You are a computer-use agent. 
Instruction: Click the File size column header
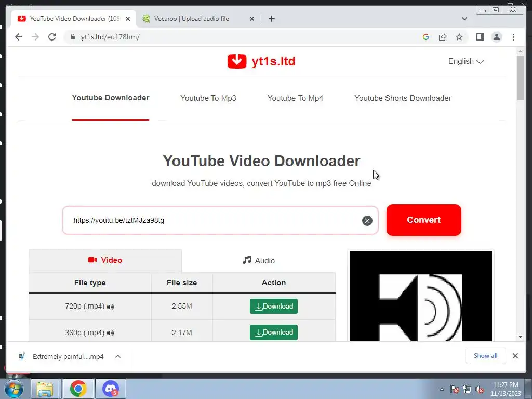(182, 283)
